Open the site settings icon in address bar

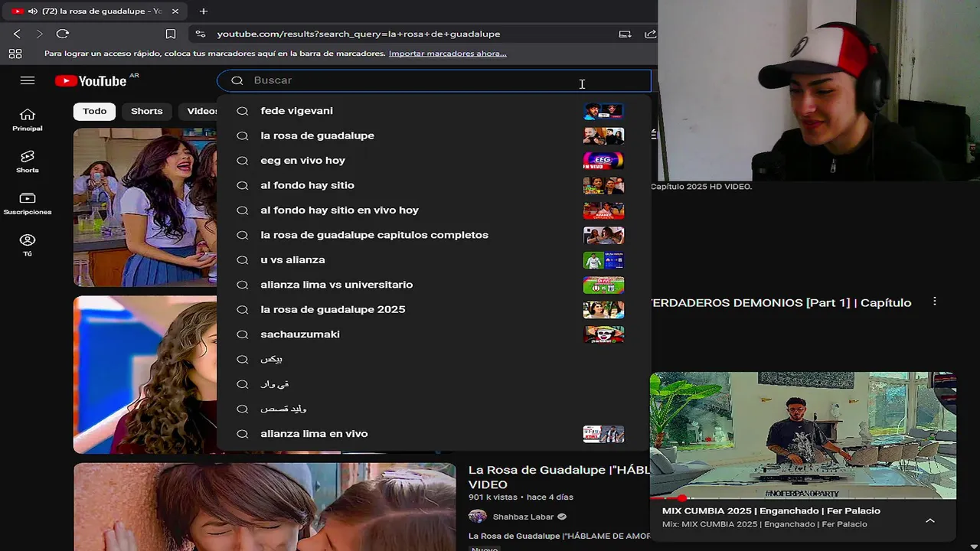point(200,34)
